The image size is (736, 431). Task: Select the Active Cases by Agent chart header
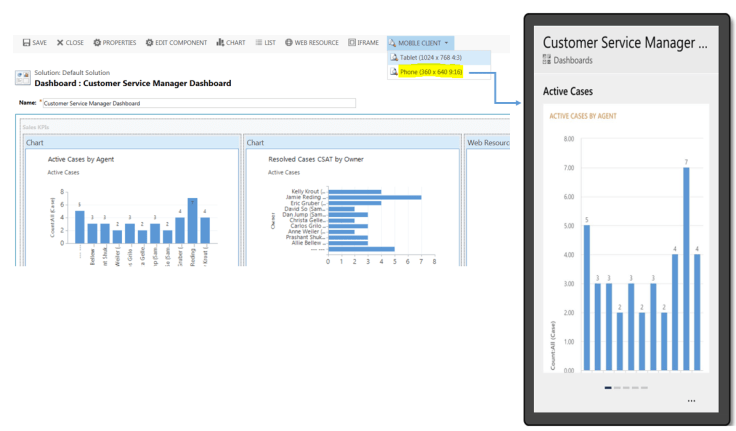coord(130,143)
